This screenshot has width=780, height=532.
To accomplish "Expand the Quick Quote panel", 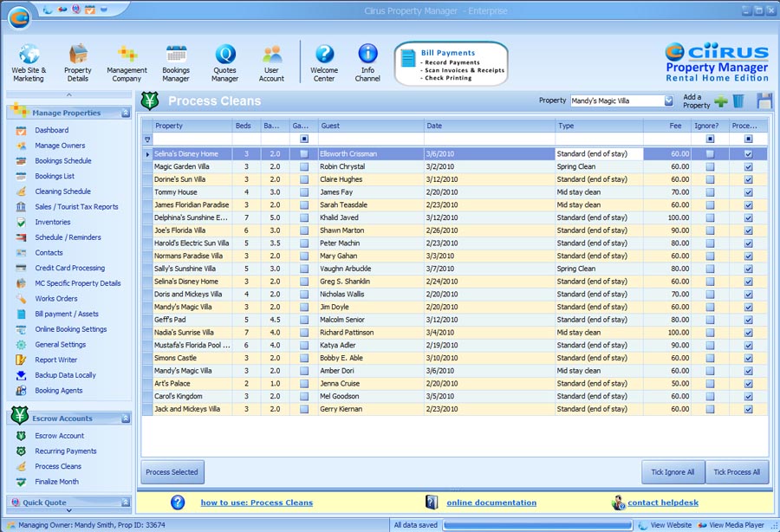I will (x=126, y=503).
